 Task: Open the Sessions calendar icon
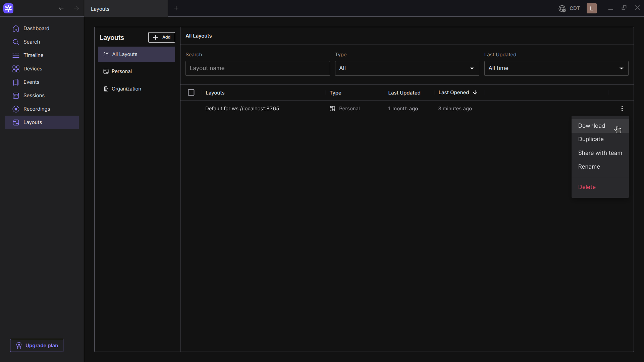point(16,96)
